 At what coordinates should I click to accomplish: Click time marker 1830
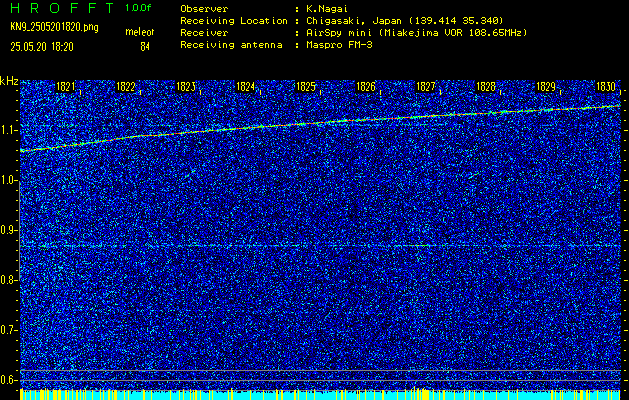pyautogui.click(x=606, y=87)
